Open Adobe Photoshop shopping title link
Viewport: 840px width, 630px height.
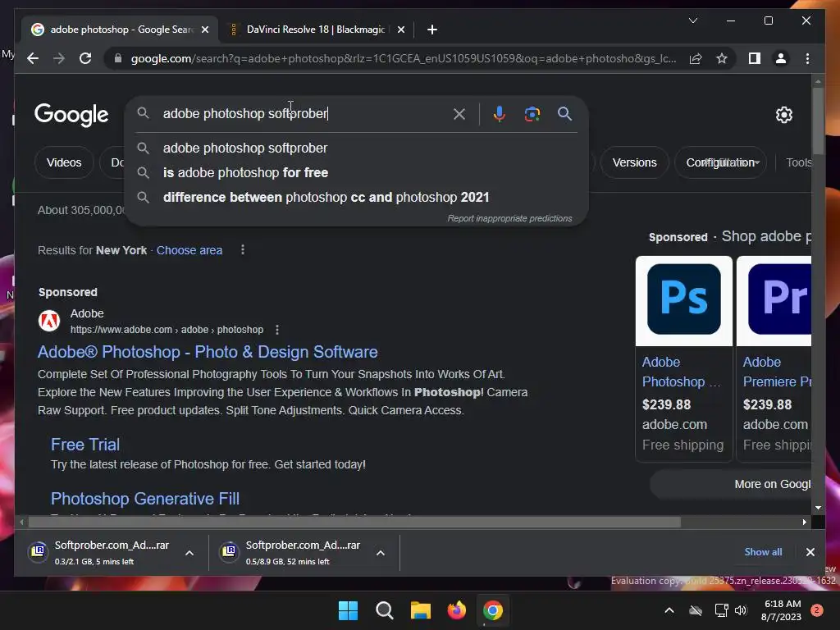tap(681, 372)
